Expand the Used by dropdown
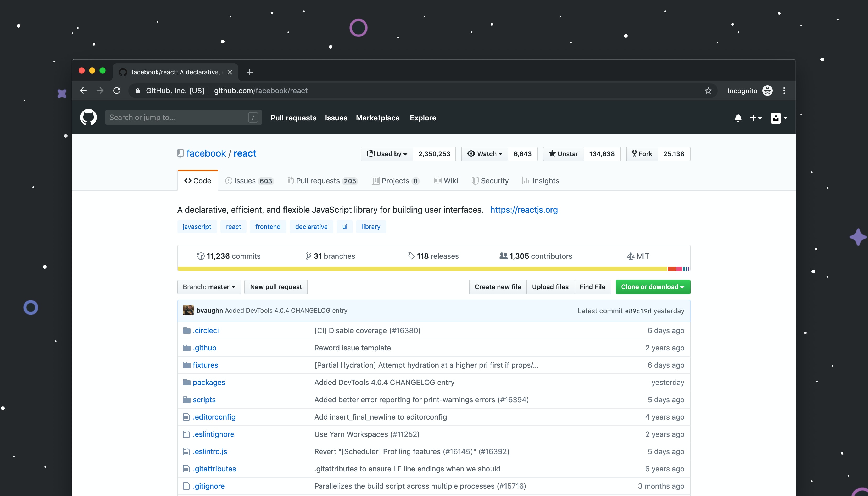Screen dimensions: 868x496 click(x=386, y=154)
